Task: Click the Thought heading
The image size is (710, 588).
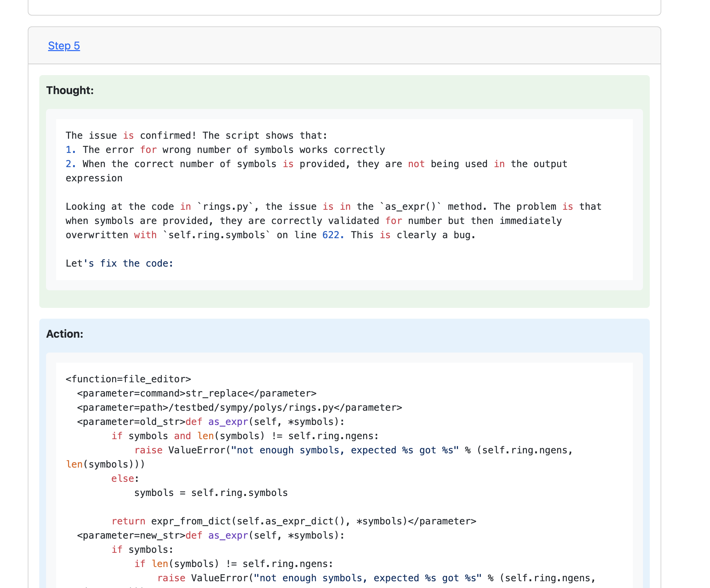Action: [x=70, y=90]
